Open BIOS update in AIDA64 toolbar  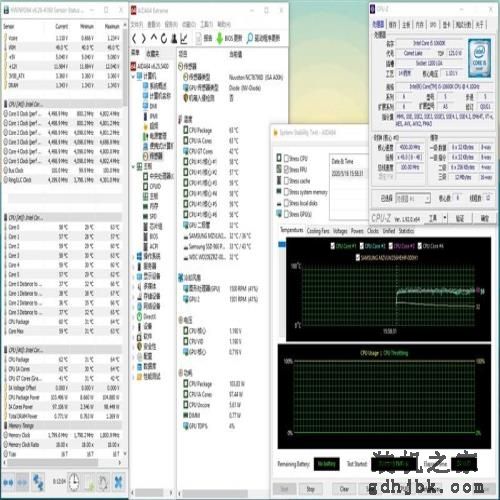(229, 38)
